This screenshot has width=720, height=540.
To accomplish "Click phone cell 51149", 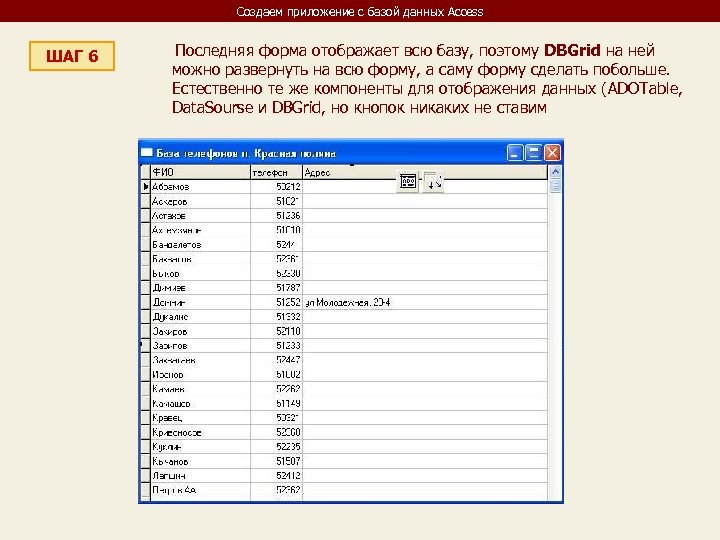I will [276, 403].
